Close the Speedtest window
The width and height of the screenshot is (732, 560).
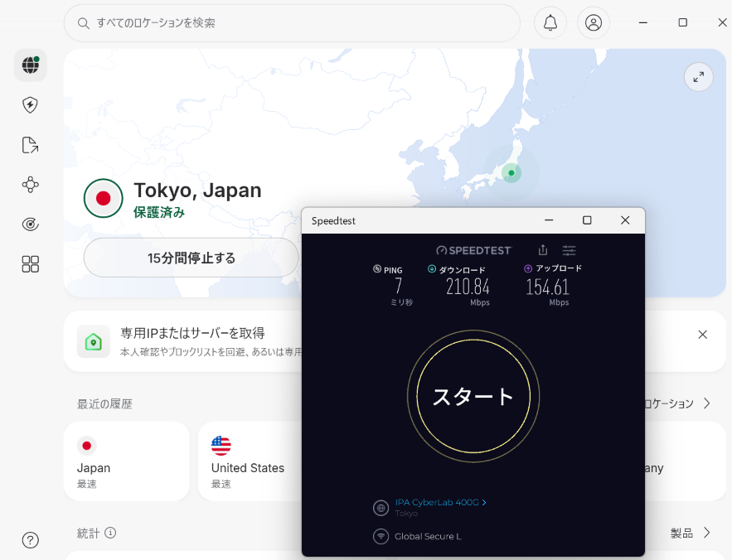625,220
